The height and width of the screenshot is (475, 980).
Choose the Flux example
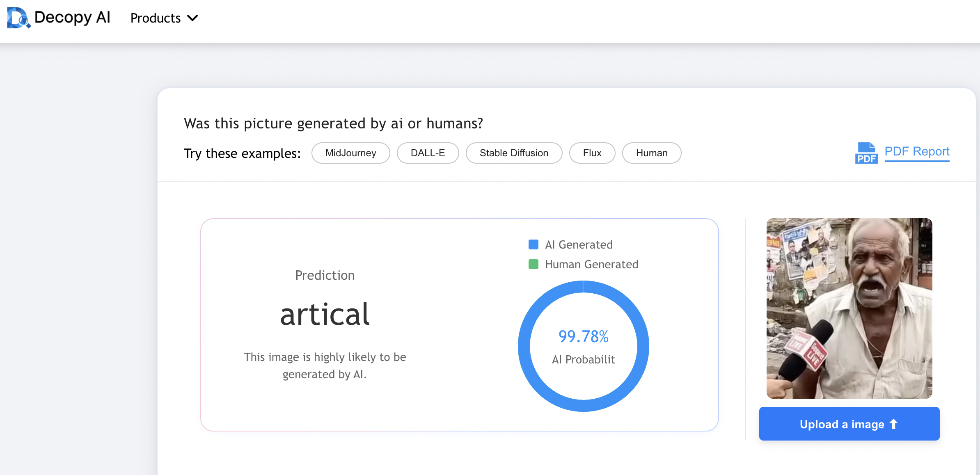click(592, 153)
